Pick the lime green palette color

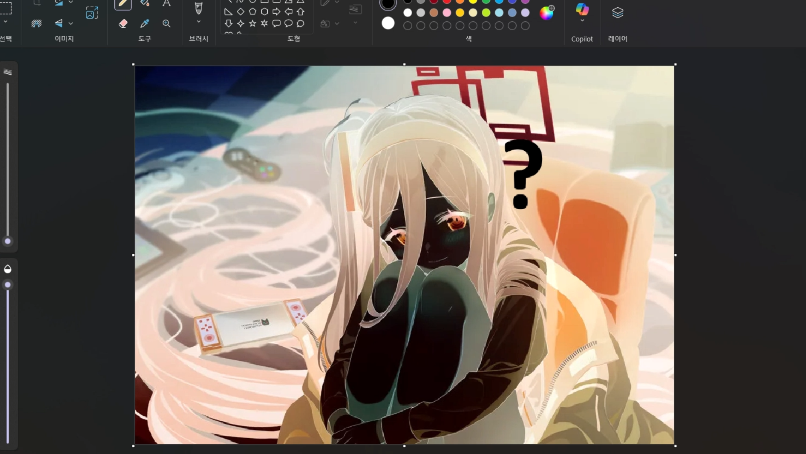pyautogui.click(x=486, y=12)
